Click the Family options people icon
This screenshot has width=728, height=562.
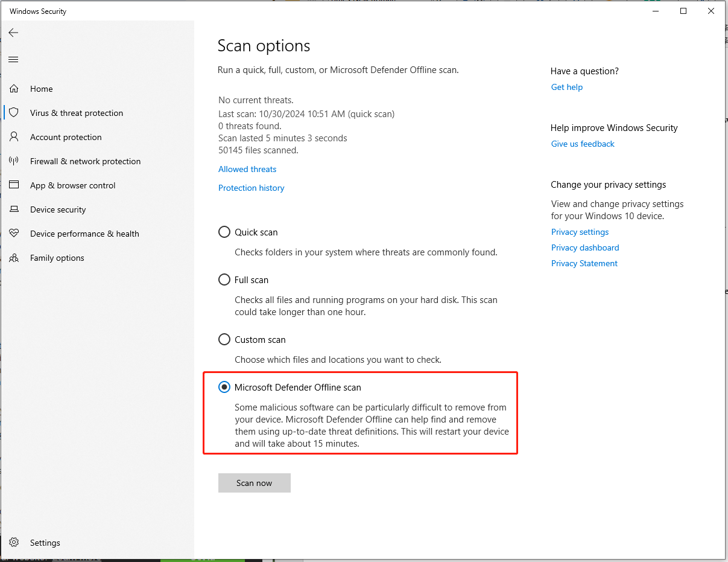pos(14,258)
